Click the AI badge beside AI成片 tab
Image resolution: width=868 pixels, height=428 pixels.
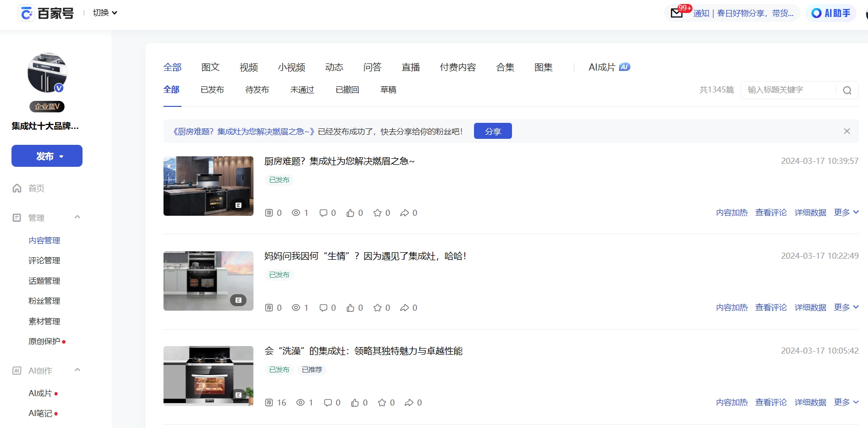coord(624,67)
